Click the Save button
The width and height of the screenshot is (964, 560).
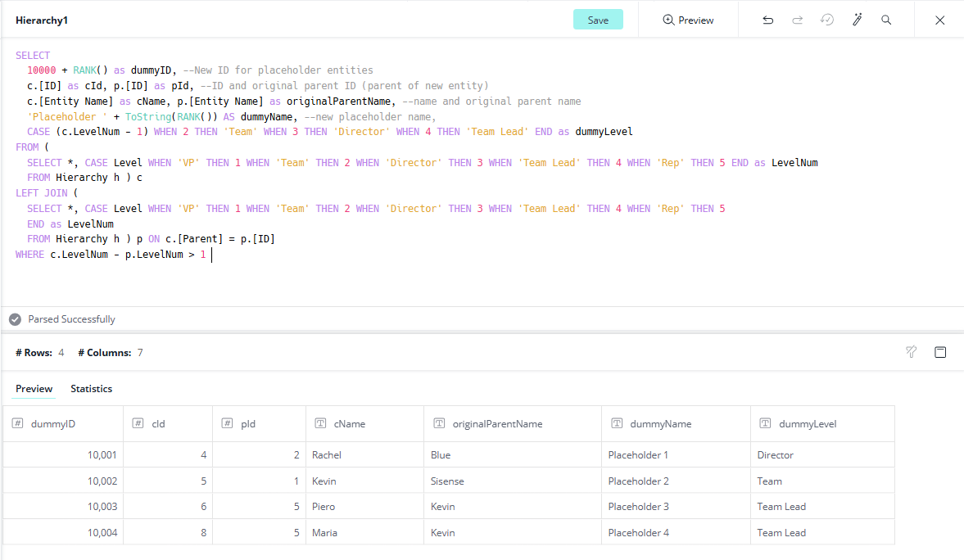pos(598,20)
